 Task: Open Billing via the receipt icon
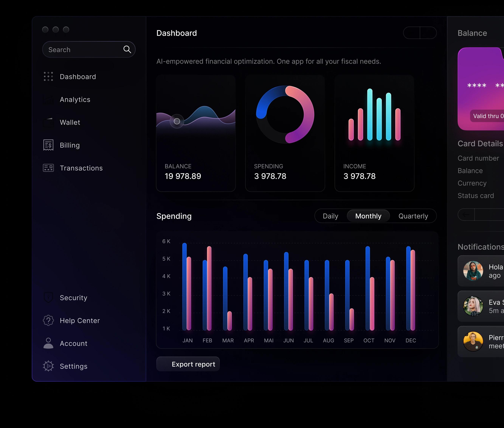pyautogui.click(x=48, y=145)
